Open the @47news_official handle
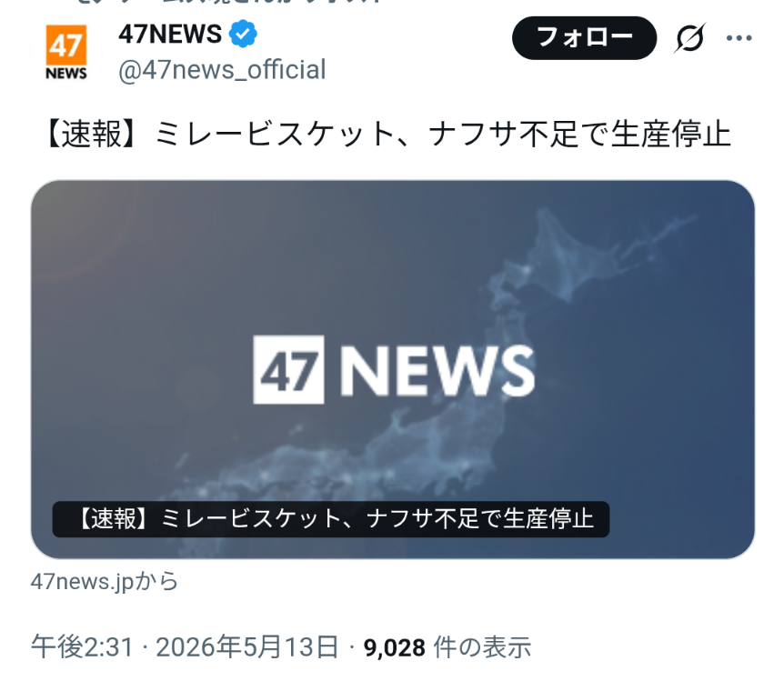This screenshot has height=681, width=784. pos(222,69)
